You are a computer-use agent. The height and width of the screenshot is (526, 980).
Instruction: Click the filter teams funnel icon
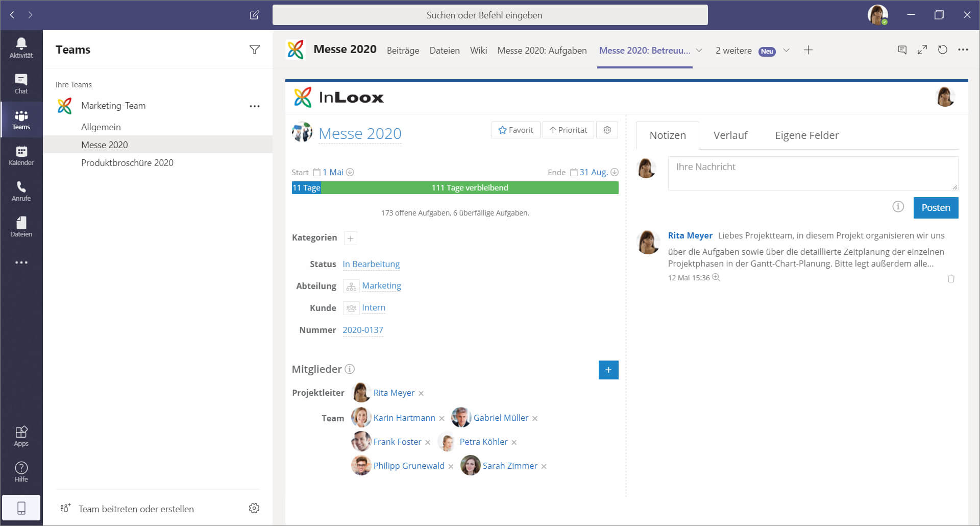click(254, 50)
